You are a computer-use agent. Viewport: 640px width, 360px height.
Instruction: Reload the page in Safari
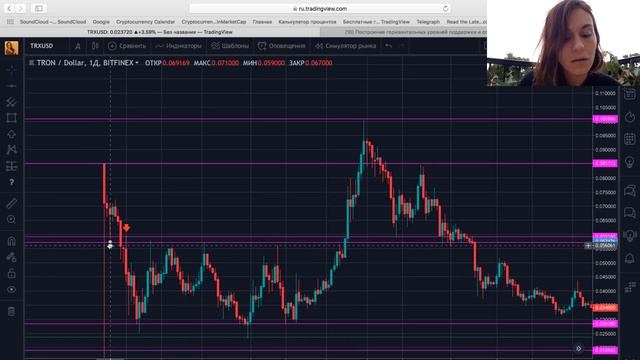(445, 8)
